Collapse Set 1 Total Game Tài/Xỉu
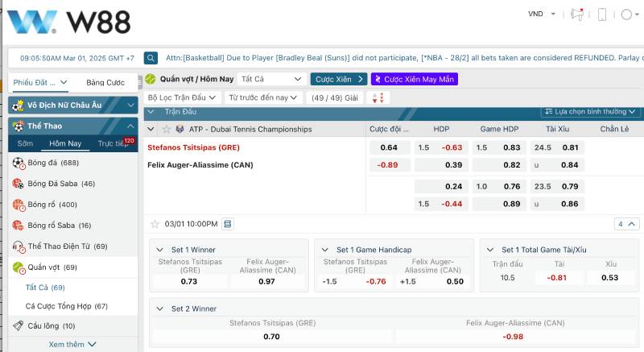 pyautogui.click(x=490, y=250)
